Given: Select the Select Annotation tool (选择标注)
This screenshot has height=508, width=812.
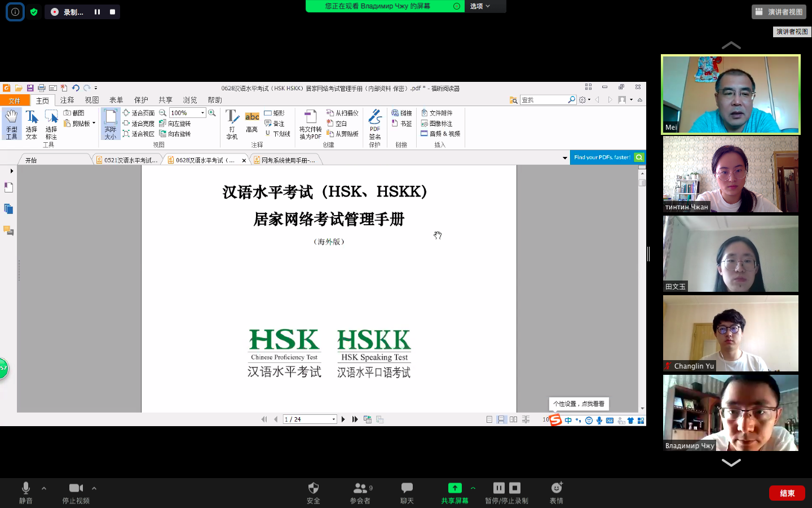Looking at the screenshot, I should (x=51, y=124).
